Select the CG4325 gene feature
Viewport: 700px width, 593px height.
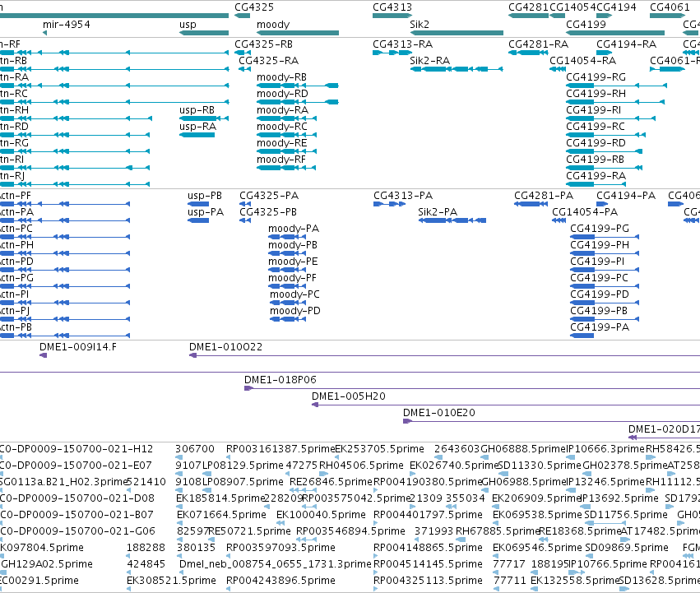[243, 16]
